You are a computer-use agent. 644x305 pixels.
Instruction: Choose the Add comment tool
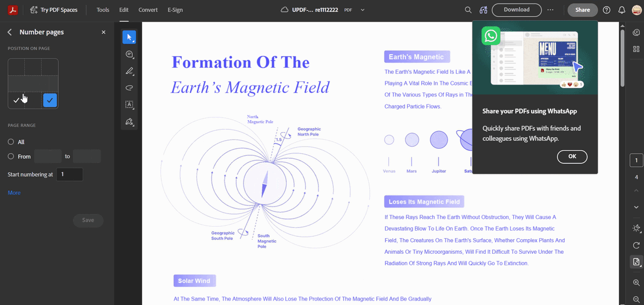[x=129, y=54]
